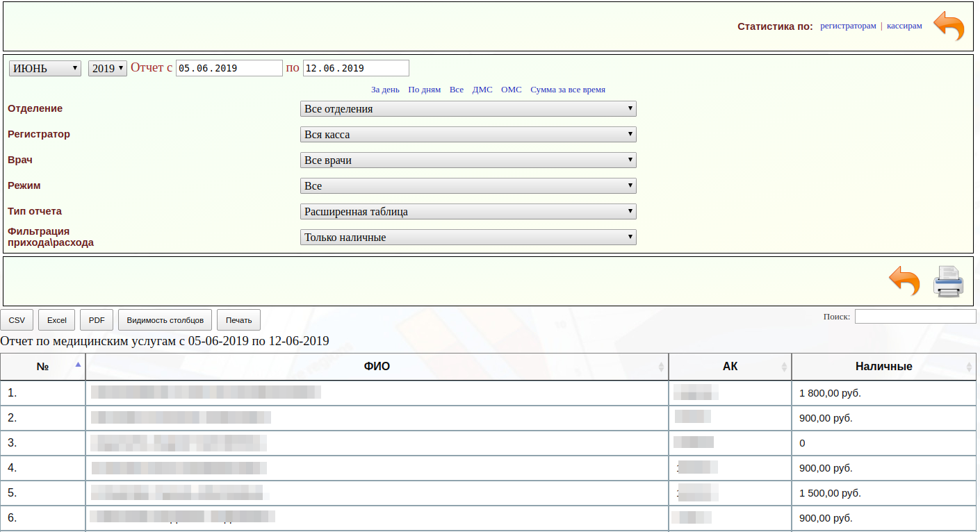
Task: Export the report using the PDF button
Action: click(97, 320)
